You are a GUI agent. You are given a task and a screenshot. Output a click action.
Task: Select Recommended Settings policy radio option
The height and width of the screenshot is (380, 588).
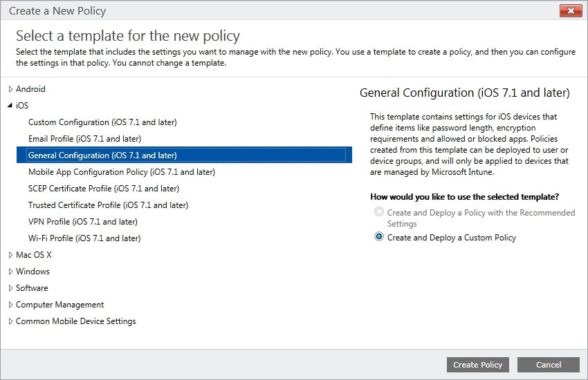tap(378, 213)
